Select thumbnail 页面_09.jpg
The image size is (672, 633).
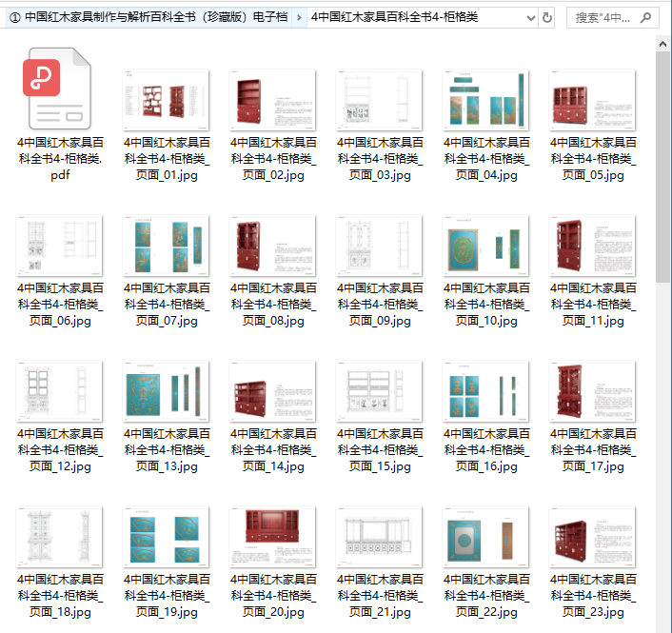click(379, 246)
